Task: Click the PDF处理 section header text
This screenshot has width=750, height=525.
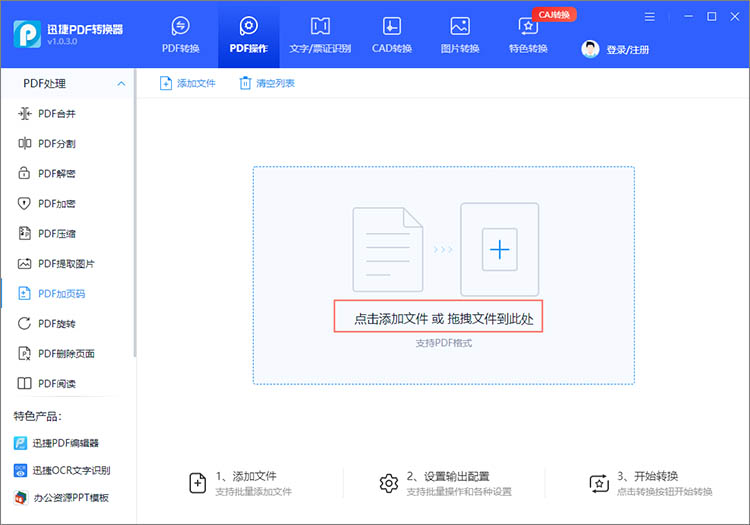Action: (44, 84)
